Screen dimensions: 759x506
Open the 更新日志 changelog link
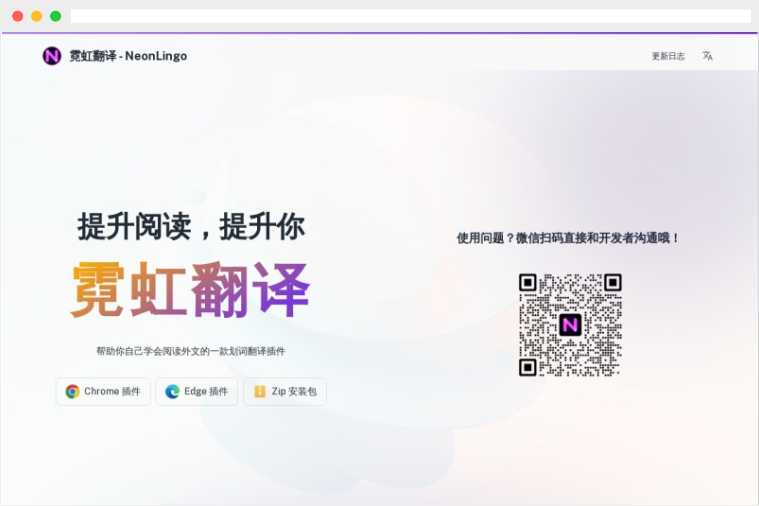pos(668,56)
